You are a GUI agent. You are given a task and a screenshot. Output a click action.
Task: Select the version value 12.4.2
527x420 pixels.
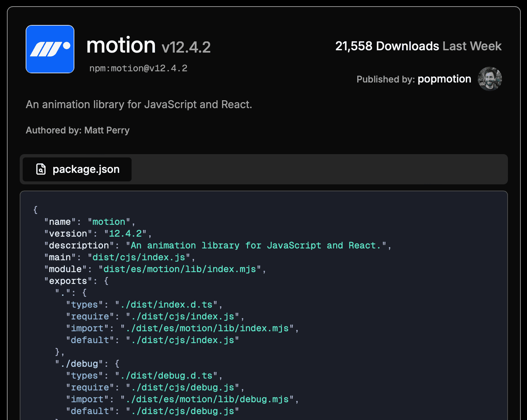click(x=125, y=233)
